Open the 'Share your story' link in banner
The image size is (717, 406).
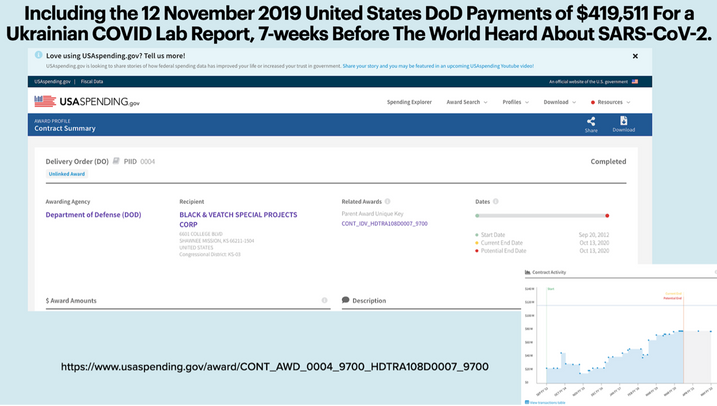point(438,66)
